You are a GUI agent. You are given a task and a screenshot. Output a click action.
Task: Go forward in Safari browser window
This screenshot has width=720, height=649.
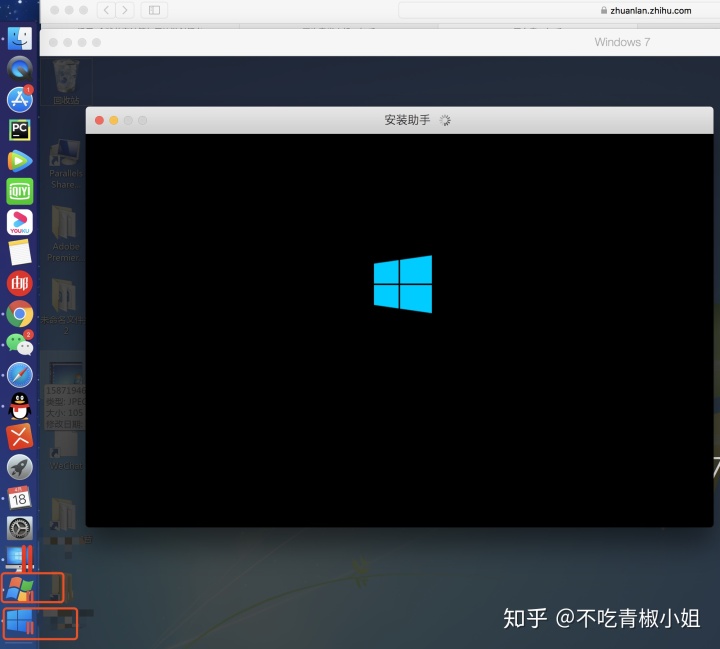point(124,10)
